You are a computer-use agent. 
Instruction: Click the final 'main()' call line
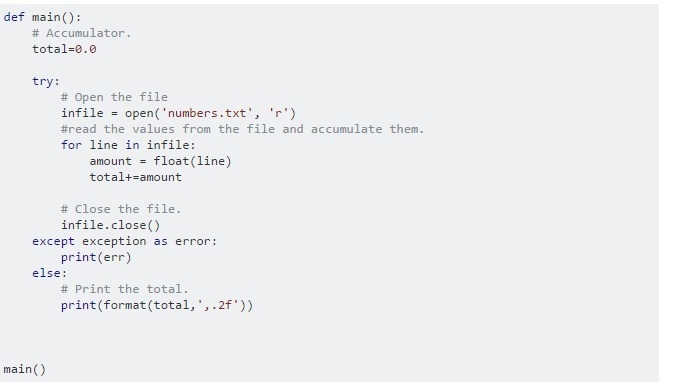(x=24, y=369)
